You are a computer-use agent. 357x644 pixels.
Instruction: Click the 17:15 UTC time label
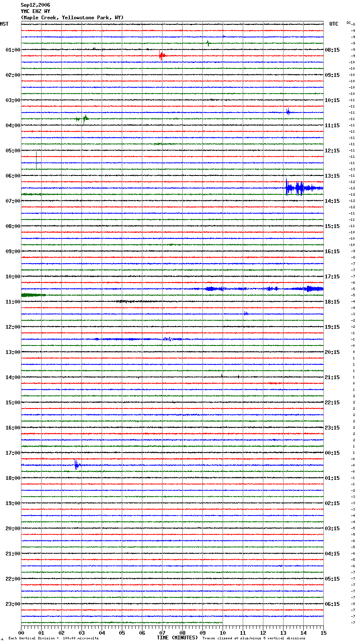click(x=332, y=277)
